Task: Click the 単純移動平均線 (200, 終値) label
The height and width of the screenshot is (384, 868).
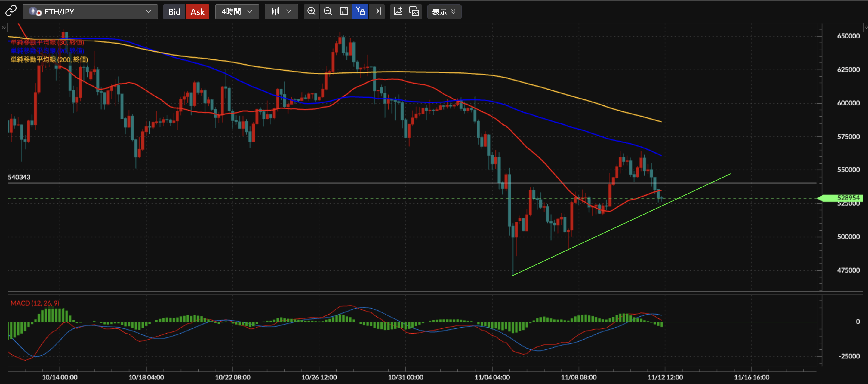Action: (x=49, y=59)
